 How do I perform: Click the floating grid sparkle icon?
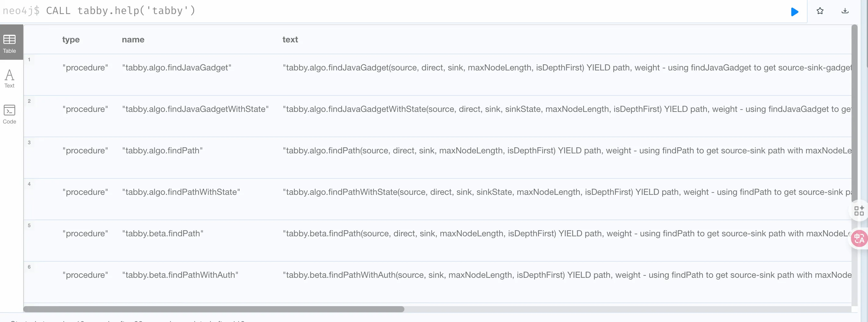[x=859, y=210]
